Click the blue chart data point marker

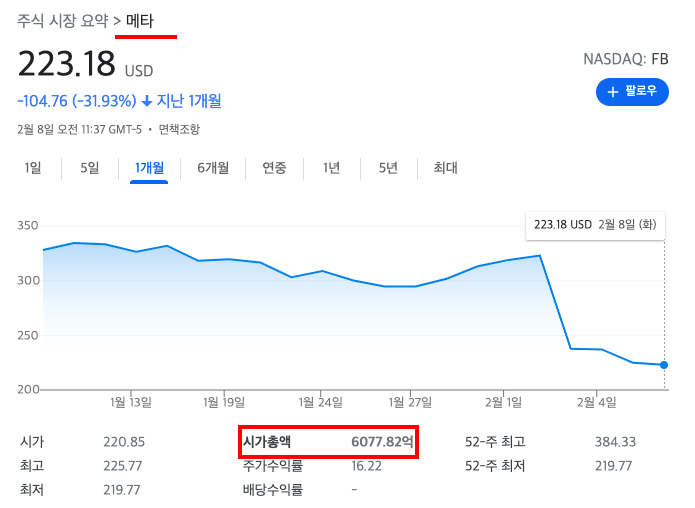click(664, 365)
